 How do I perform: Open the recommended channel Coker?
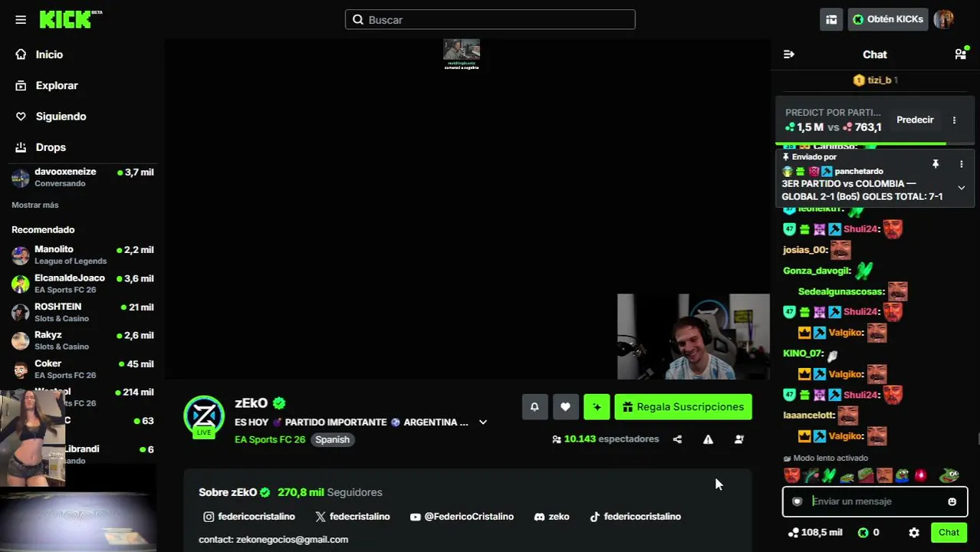(x=82, y=370)
